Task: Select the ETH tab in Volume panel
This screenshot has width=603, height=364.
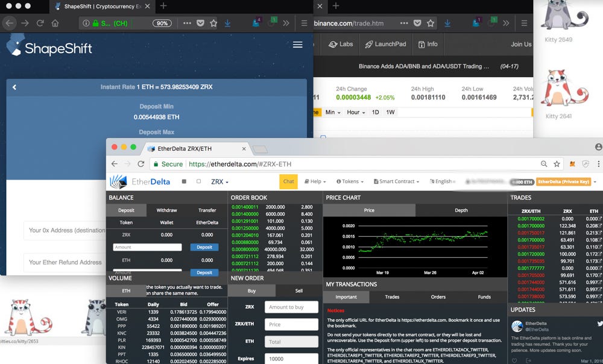Action: pos(126,291)
